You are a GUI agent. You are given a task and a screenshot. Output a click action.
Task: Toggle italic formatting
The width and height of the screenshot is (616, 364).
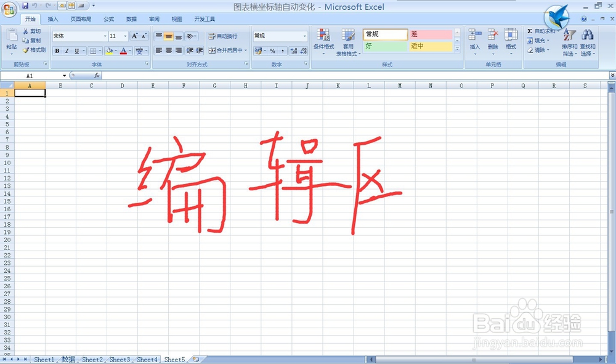67,51
